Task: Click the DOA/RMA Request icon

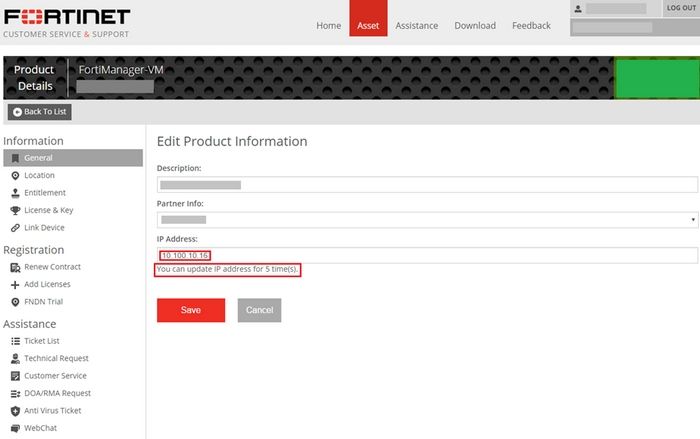Action: pos(15,393)
